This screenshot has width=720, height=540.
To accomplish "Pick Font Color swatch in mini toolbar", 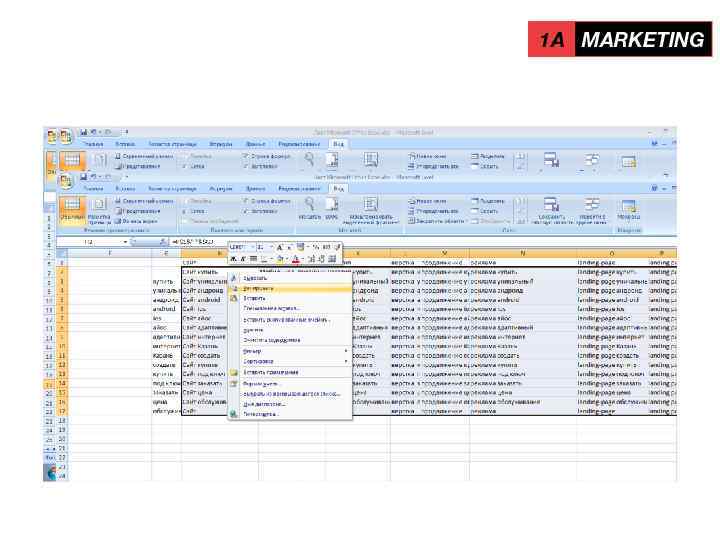I will click(x=296, y=259).
